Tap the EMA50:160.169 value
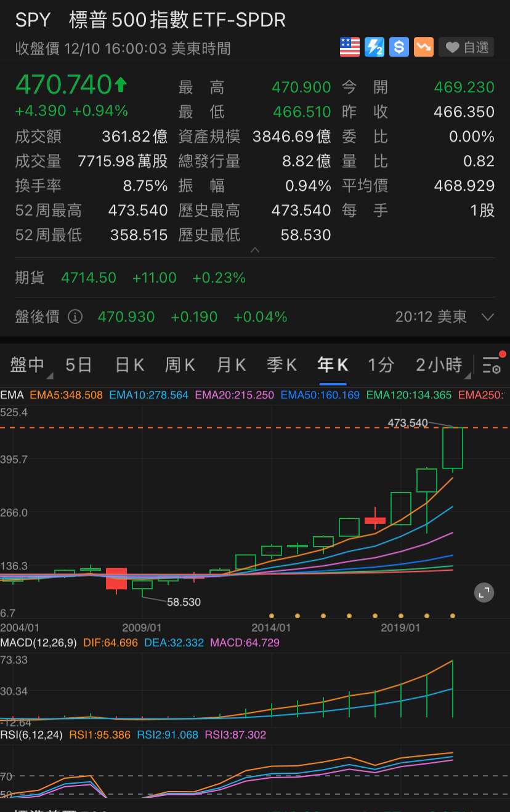The height and width of the screenshot is (812, 510). [320, 395]
